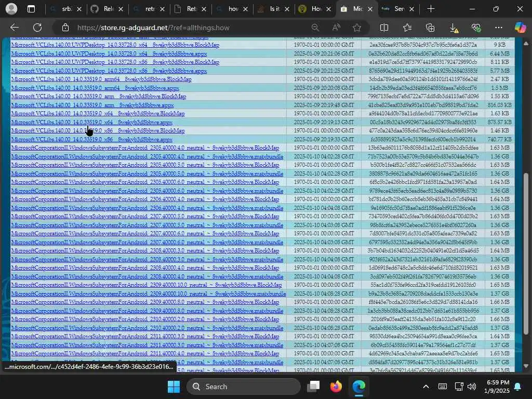Open Task View on the taskbar
Image resolution: width=532 pixels, height=399 pixels.
[x=313, y=387]
